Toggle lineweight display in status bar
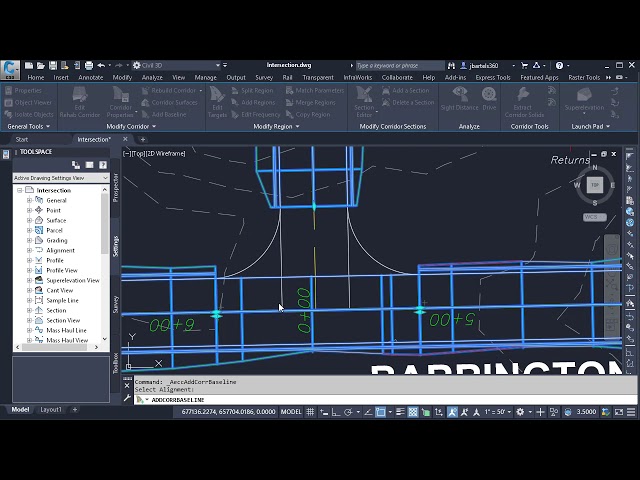This screenshot has width=640, height=480. click(400, 412)
